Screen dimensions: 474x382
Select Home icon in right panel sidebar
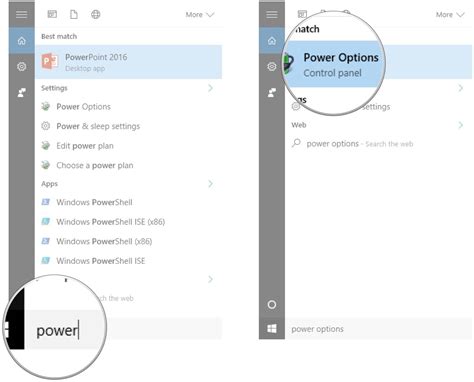(x=272, y=41)
